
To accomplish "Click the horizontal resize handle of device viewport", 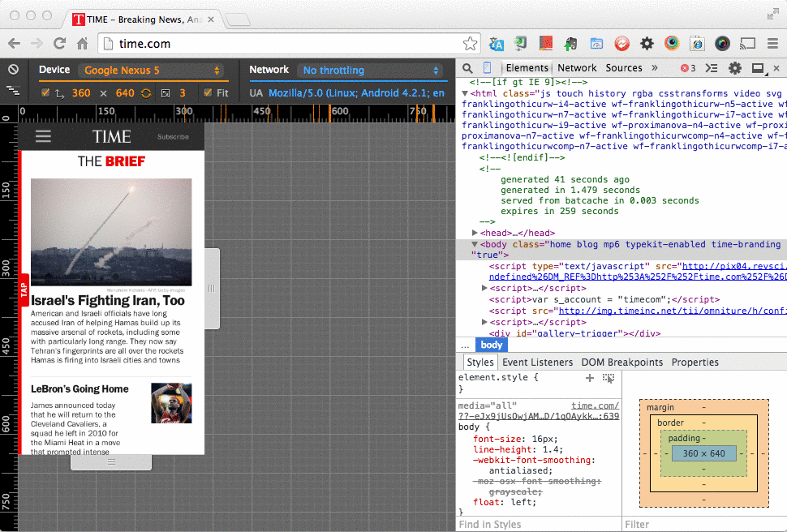I will pos(212,288).
